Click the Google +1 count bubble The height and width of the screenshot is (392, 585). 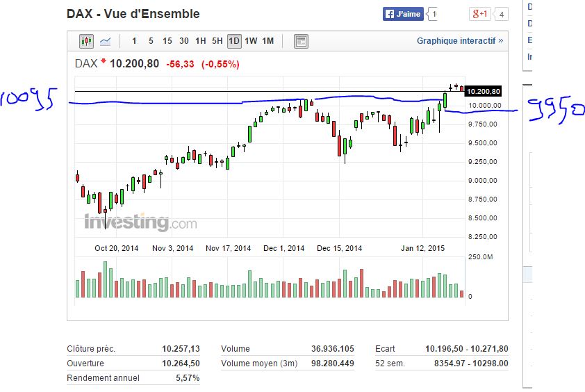point(502,14)
